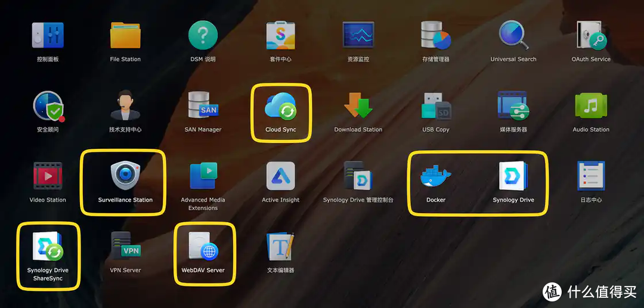Open DSM 说明 help
Screen dimensions: 644x308
click(203, 36)
